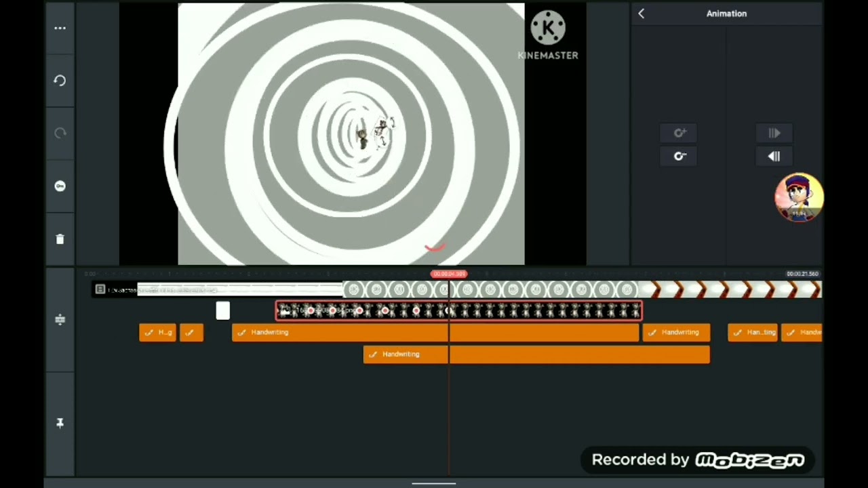Screen dimensions: 868x488
Task: Jump to the next keyframe
Action: point(774,133)
